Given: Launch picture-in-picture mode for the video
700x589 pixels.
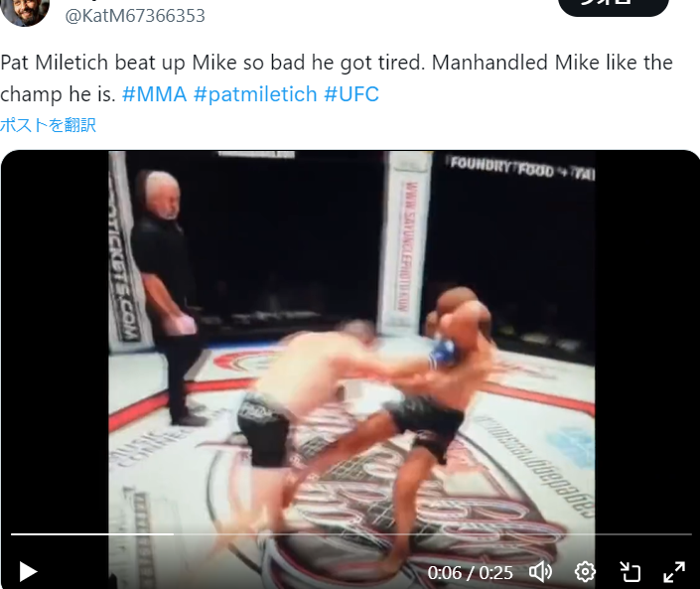Looking at the screenshot, I should 630,572.
